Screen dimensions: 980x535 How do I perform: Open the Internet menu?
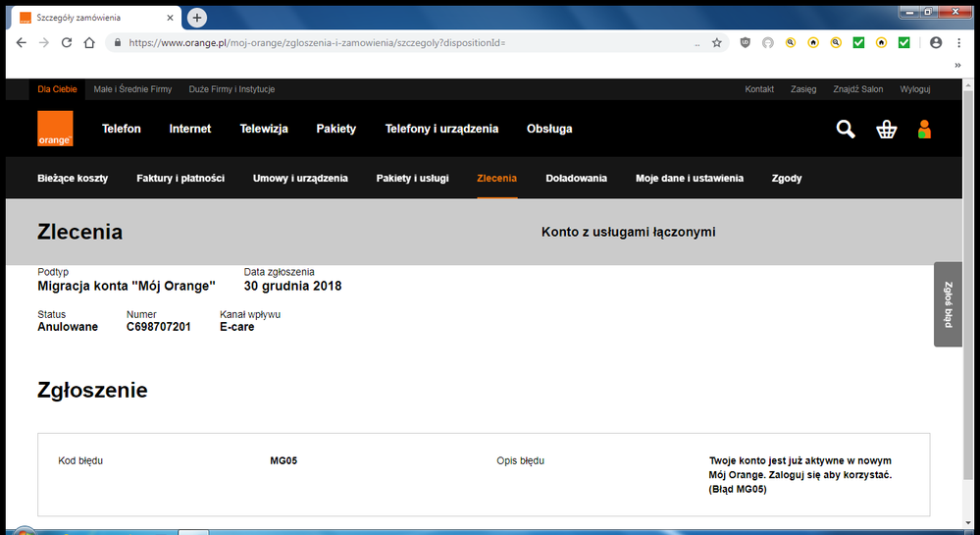pos(190,129)
